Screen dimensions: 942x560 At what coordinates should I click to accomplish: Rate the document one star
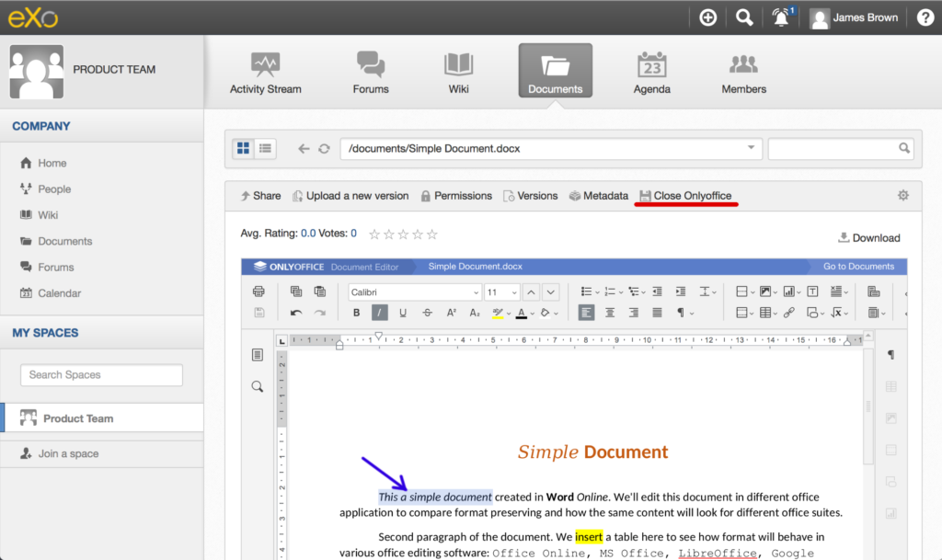tap(374, 234)
